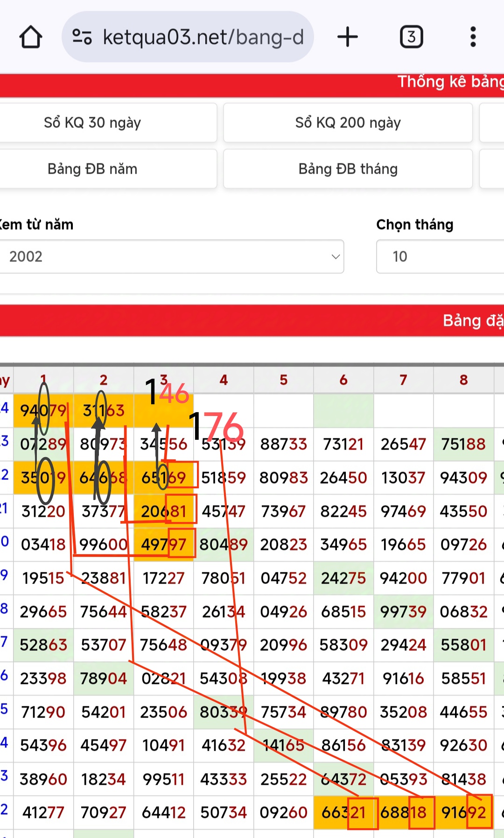504x838 pixels.
Task: Select cell 53707
Action: [x=104, y=645]
